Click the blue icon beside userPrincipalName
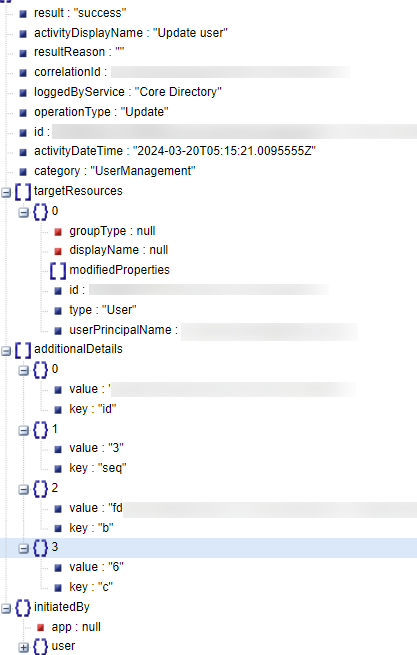 coord(58,331)
